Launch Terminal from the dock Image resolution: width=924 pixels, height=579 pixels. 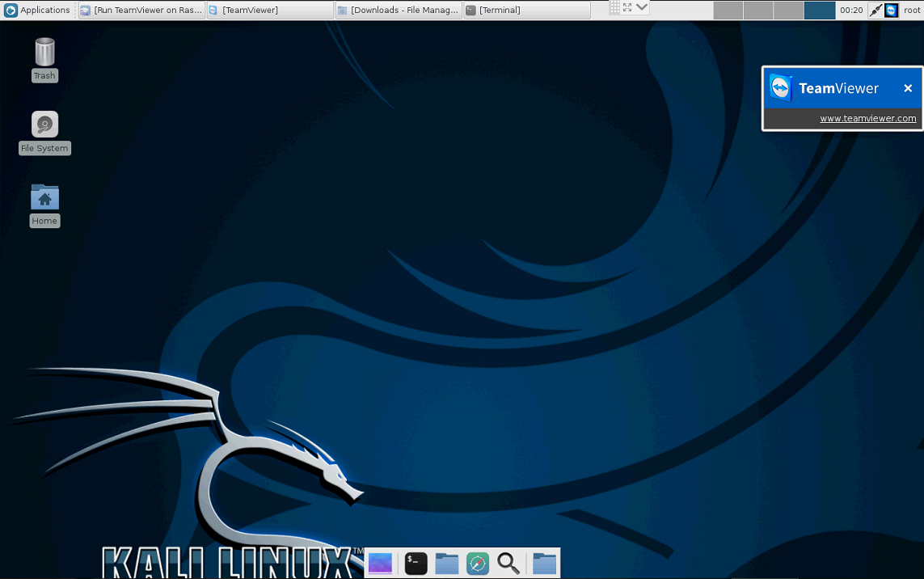pos(416,564)
